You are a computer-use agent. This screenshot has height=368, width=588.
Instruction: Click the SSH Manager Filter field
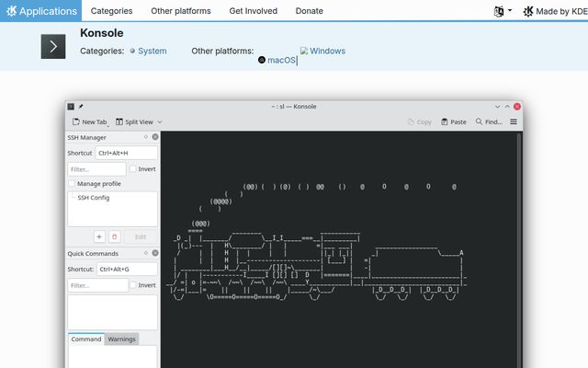pyautogui.click(x=96, y=169)
